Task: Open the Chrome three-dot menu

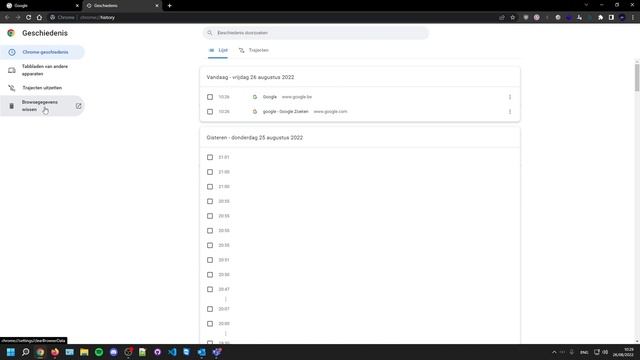Action: (x=633, y=18)
